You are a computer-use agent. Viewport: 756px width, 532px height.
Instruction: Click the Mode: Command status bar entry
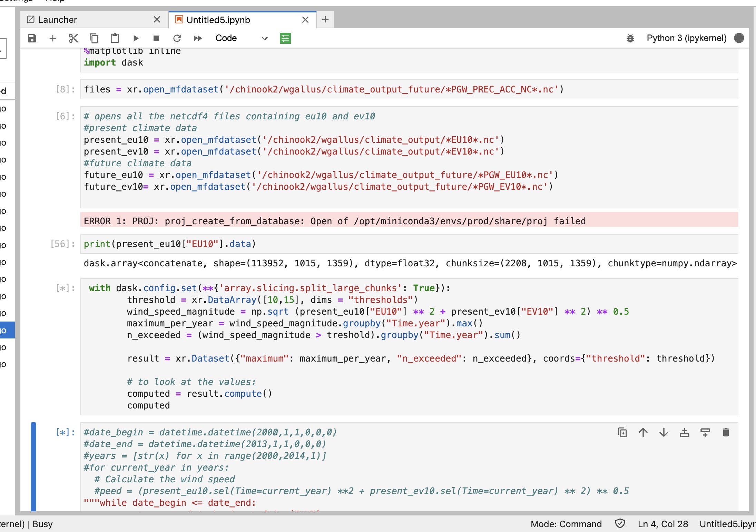pos(566,524)
